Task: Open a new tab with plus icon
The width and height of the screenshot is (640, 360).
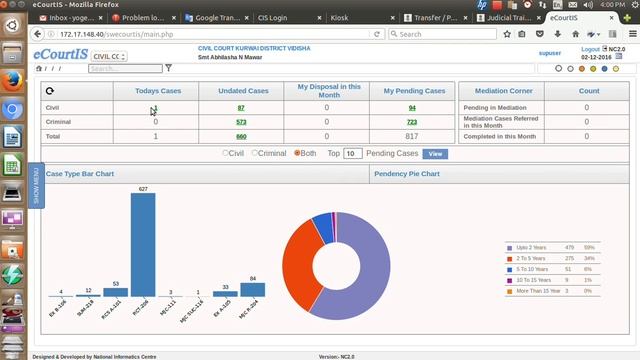Action: (627, 18)
